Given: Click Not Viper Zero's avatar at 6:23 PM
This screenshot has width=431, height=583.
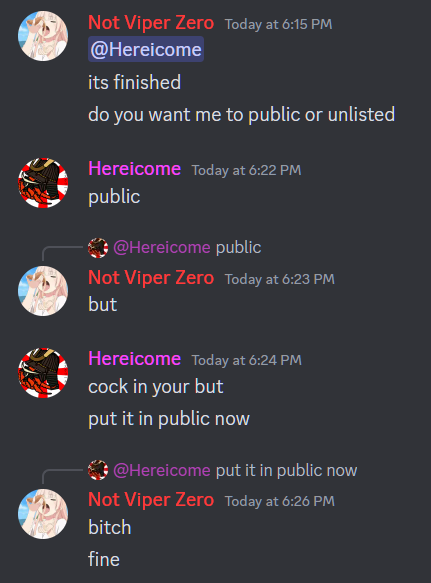Looking at the screenshot, I should tap(43, 291).
